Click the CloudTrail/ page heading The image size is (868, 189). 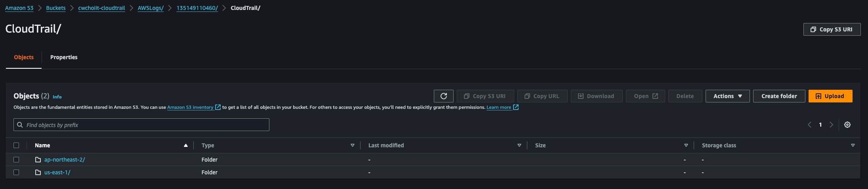[33, 29]
